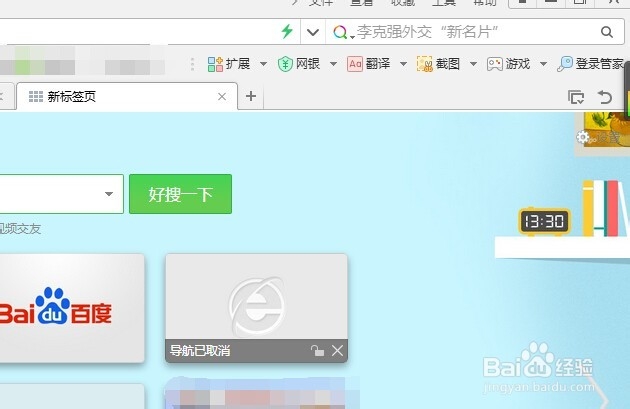
Task: Open the dropdown arrow in the page search box
Action: click(108, 194)
